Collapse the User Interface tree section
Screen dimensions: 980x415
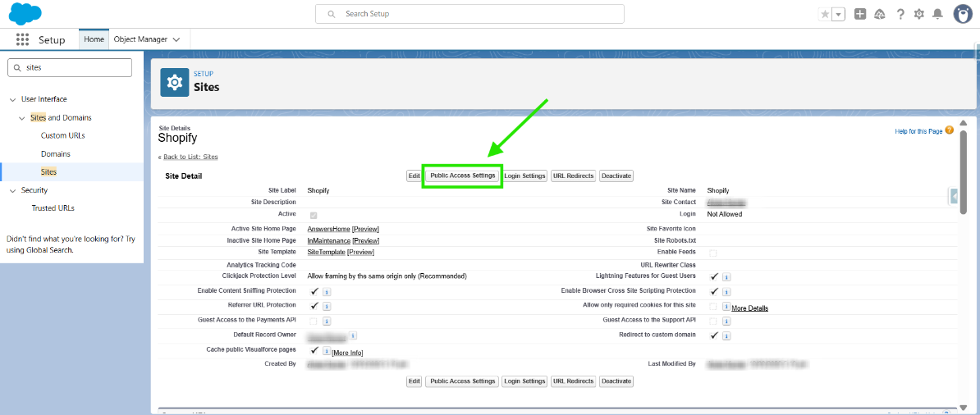pos(13,99)
